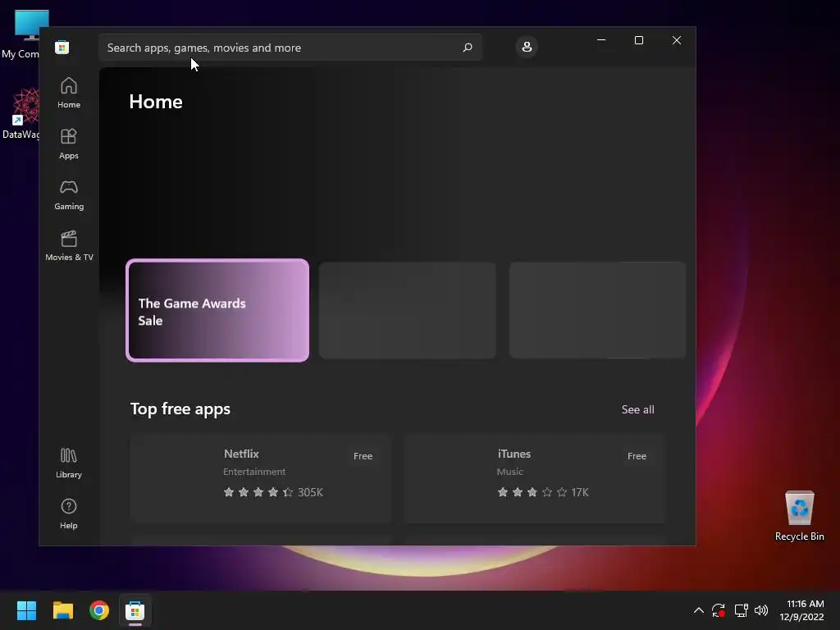Open volume speaker tray icon
Image resolution: width=840 pixels, height=630 pixels.
pyautogui.click(x=760, y=610)
